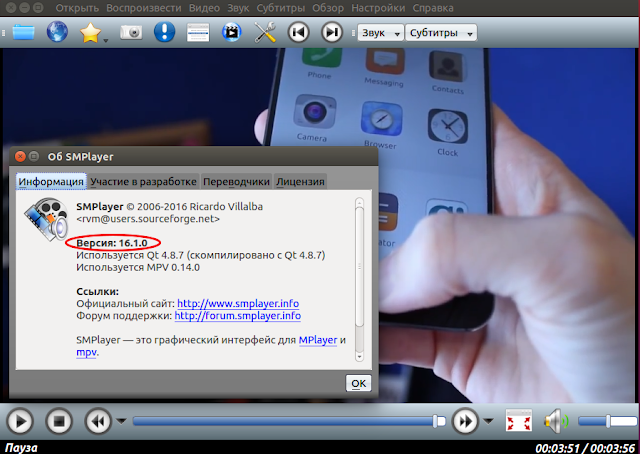Follow the mpv hyperlink
640x454 pixels.
[x=87, y=352]
